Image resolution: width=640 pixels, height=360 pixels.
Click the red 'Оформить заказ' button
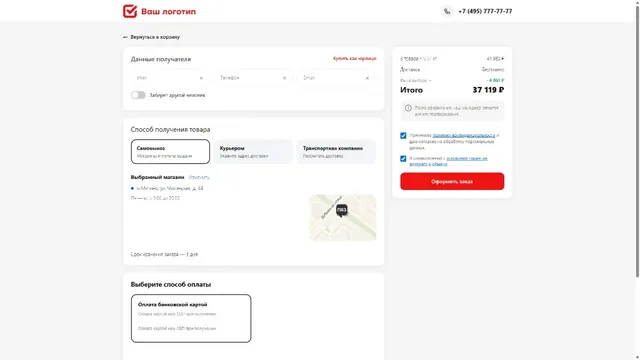452,181
